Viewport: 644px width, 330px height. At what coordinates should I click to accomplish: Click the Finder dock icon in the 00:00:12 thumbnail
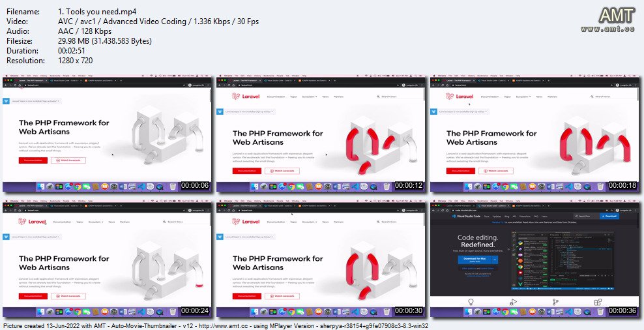click(255, 187)
